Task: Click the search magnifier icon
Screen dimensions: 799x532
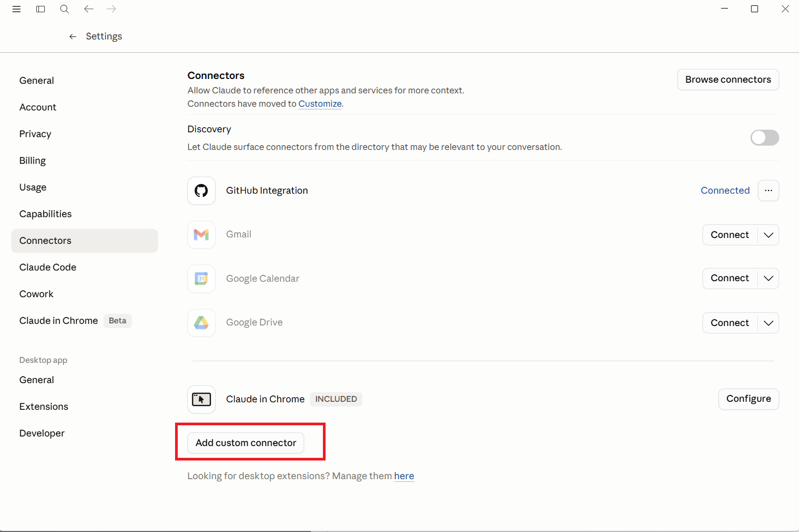Action: 65,9
